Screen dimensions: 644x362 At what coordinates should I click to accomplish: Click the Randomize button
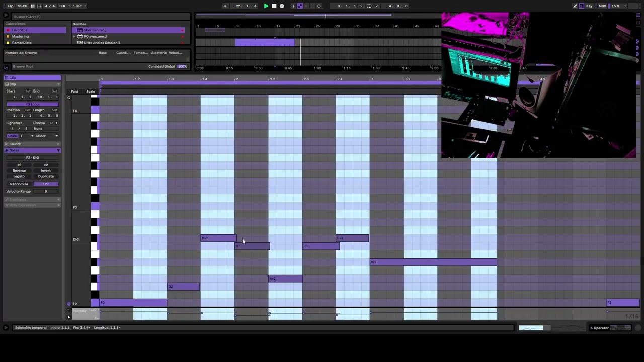[x=19, y=184]
